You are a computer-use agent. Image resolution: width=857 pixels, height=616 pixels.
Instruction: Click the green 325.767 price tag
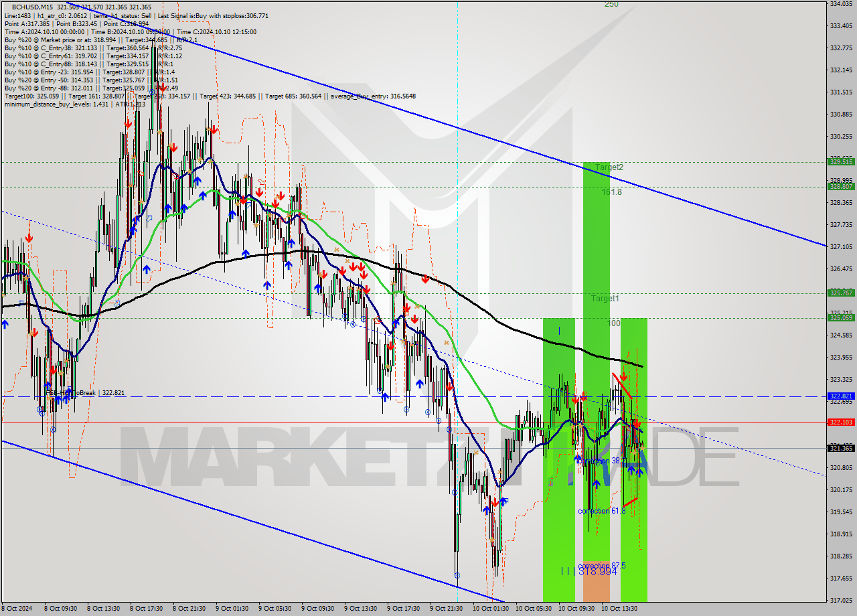click(841, 293)
